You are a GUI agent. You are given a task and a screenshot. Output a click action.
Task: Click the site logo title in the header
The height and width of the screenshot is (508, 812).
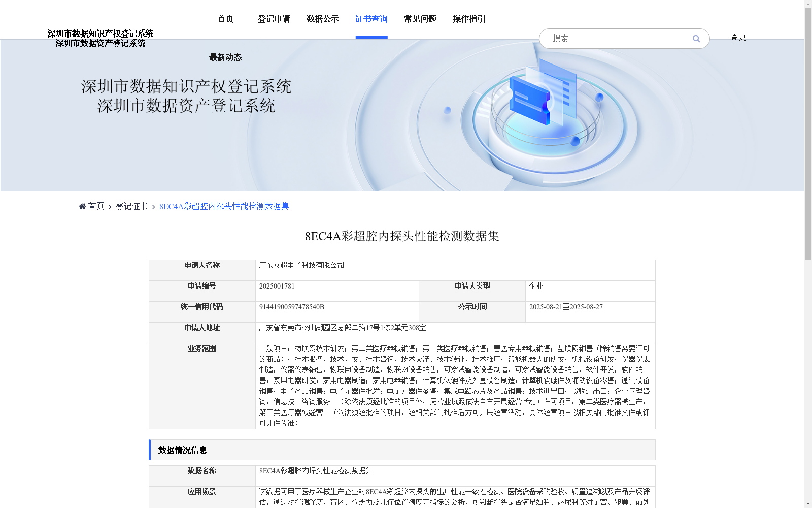100,39
